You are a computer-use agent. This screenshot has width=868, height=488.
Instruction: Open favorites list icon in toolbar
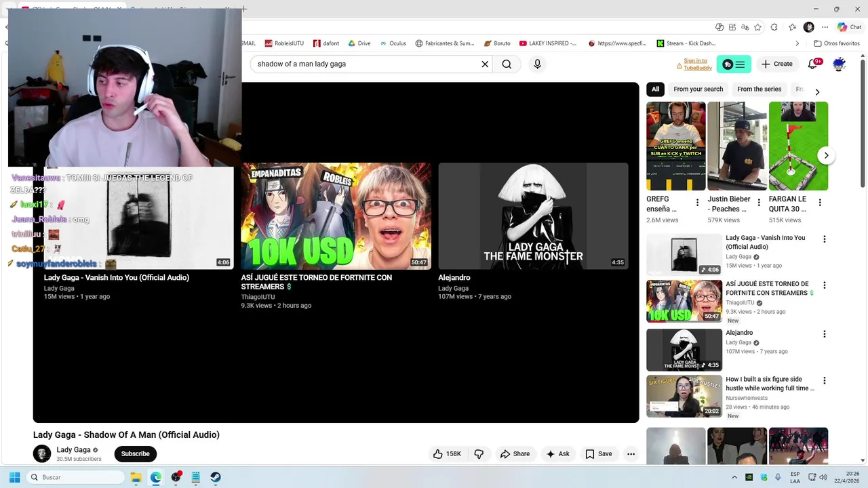coord(792,27)
